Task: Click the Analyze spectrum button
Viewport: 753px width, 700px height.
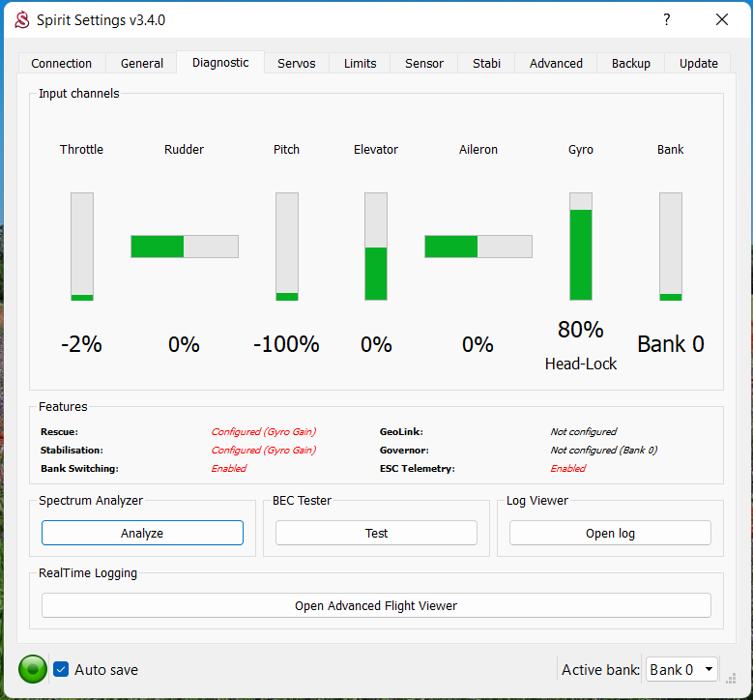Action: tap(142, 533)
